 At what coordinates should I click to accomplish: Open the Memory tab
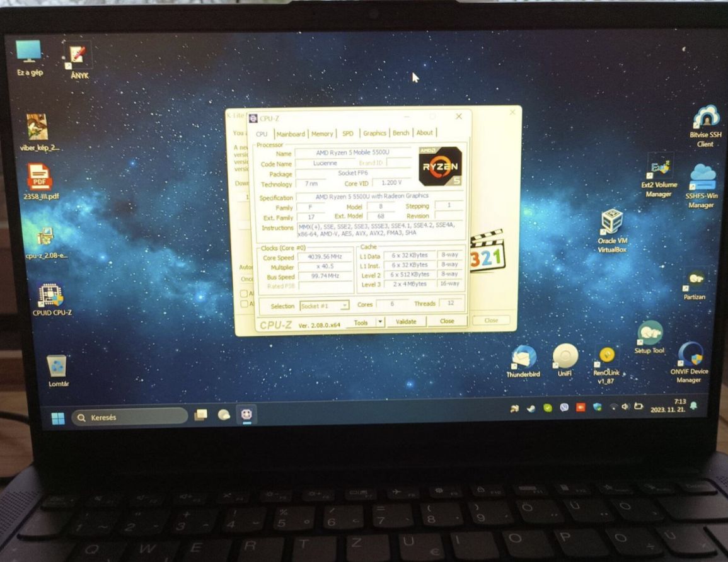(322, 134)
